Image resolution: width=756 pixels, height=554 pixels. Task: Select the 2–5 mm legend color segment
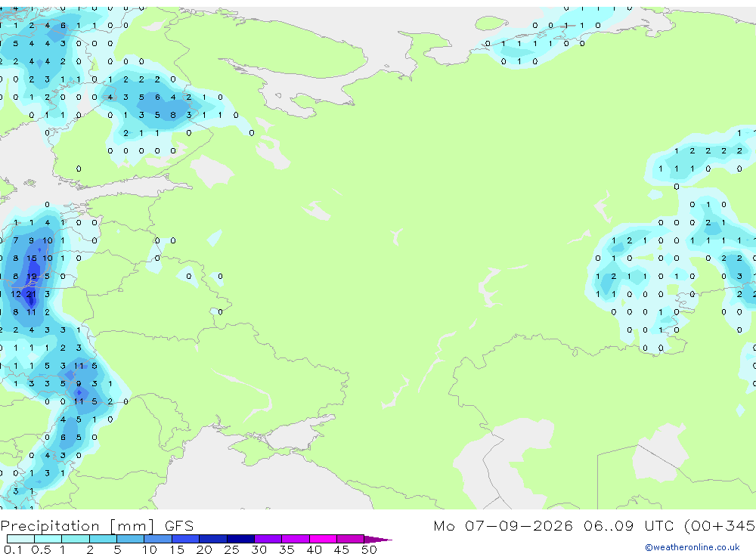tap(103, 539)
